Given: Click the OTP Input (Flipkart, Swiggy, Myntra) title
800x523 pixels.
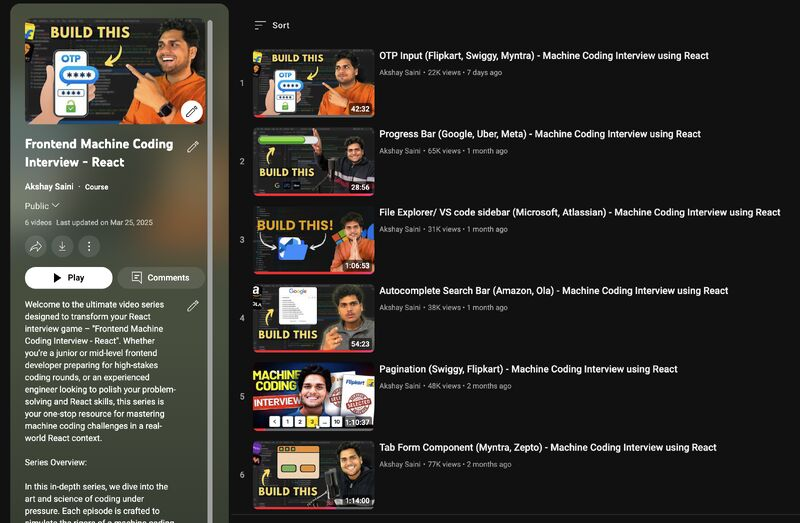Looking at the screenshot, I should (543, 56).
